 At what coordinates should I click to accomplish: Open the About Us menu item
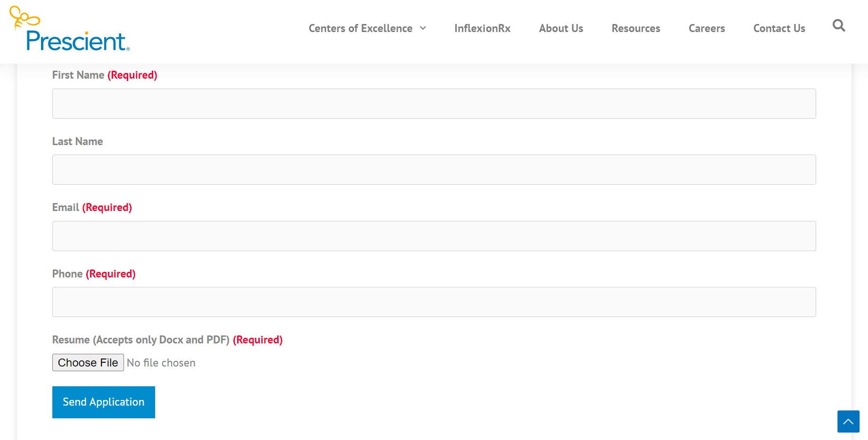(x=561, y=28)
